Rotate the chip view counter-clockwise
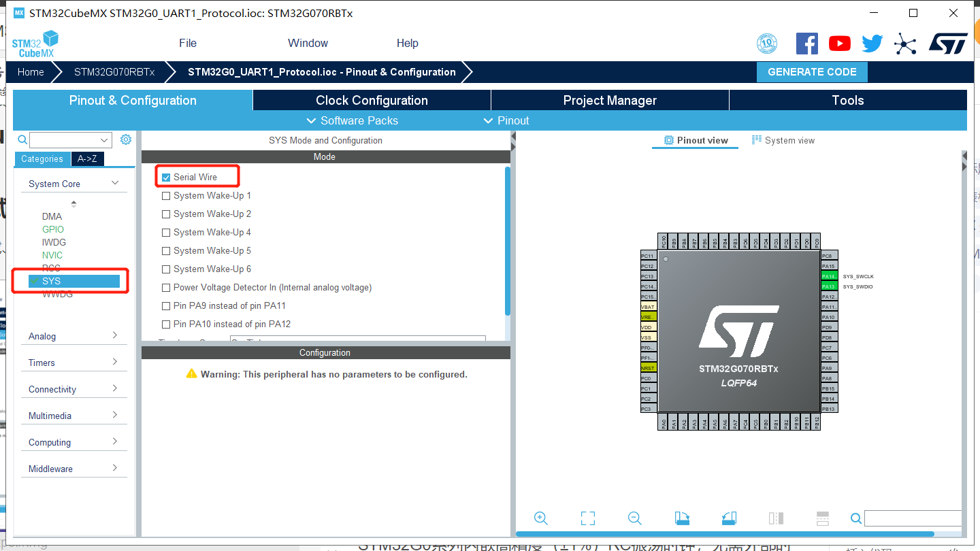 click(728, 518)
